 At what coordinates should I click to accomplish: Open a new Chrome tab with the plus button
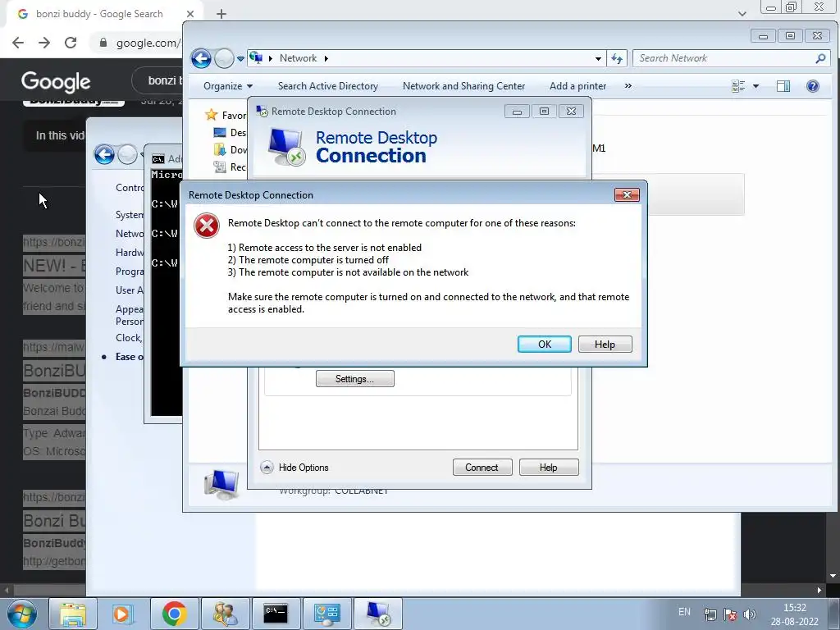click(221, 14)
